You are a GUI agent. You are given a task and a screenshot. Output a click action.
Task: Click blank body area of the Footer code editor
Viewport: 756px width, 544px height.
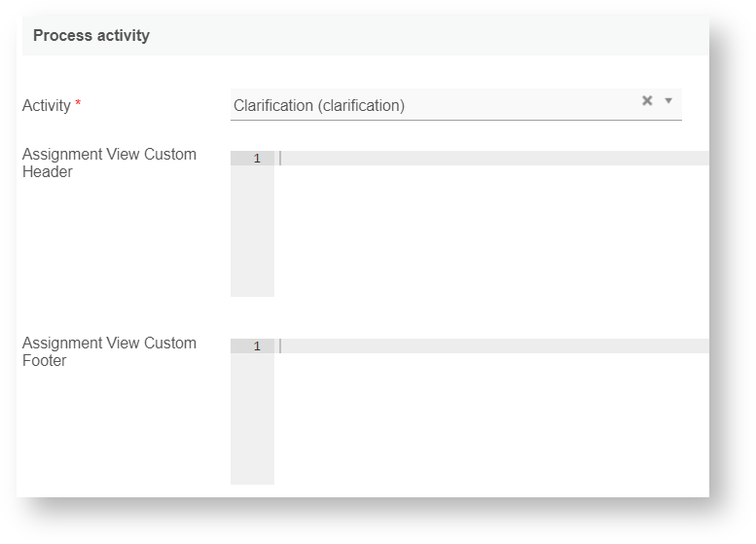tap(486, 420)
